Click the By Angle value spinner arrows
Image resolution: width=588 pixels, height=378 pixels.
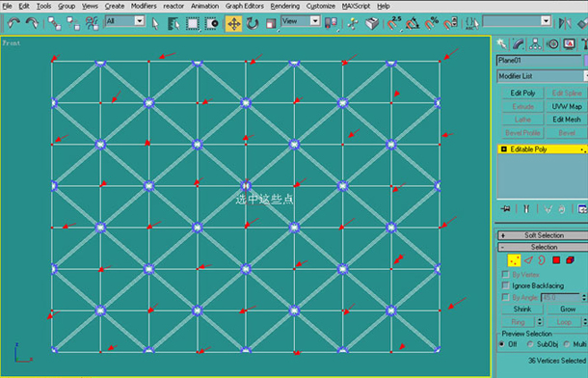coord(583,297)
